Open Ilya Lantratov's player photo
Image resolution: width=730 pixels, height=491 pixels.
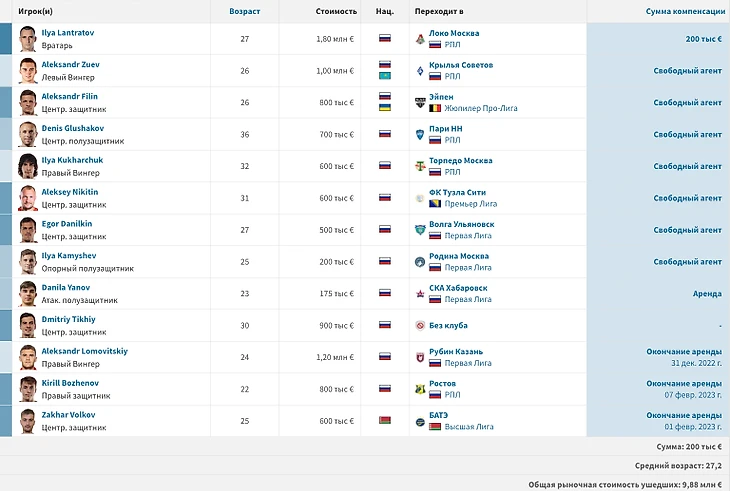[27, 39]
